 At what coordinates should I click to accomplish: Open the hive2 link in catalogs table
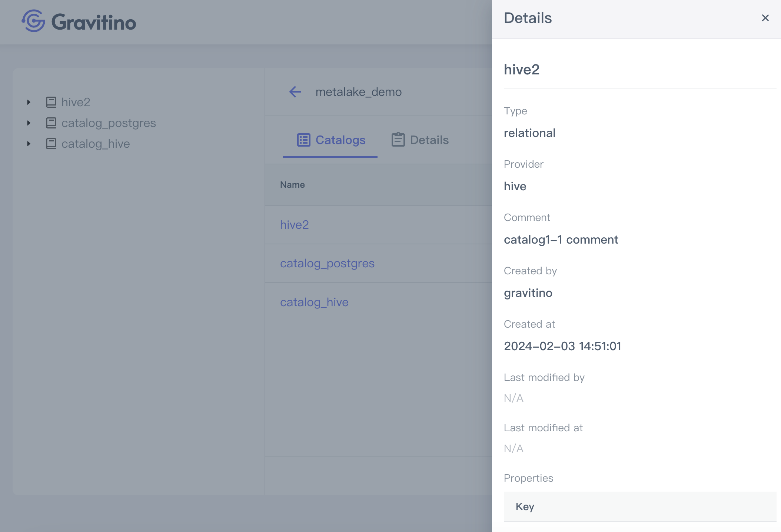294,225
